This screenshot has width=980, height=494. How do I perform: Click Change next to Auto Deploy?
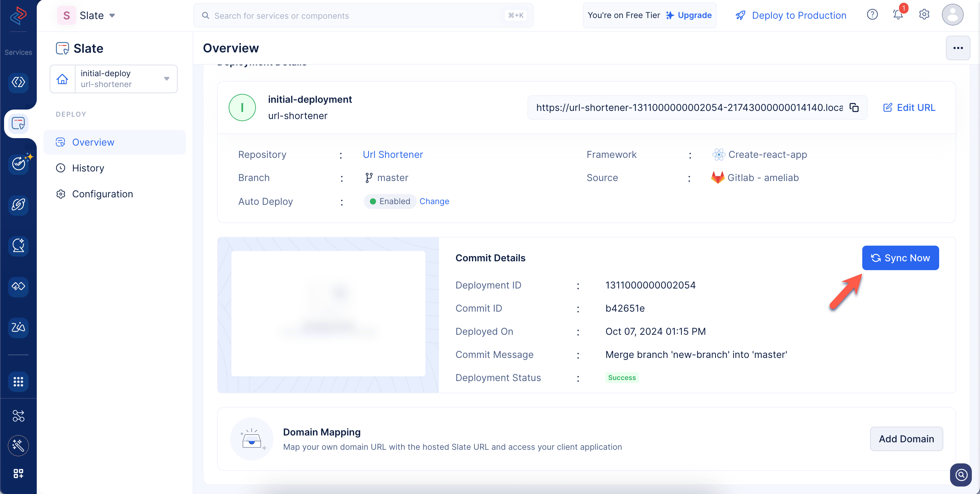(x=434, y=201)
